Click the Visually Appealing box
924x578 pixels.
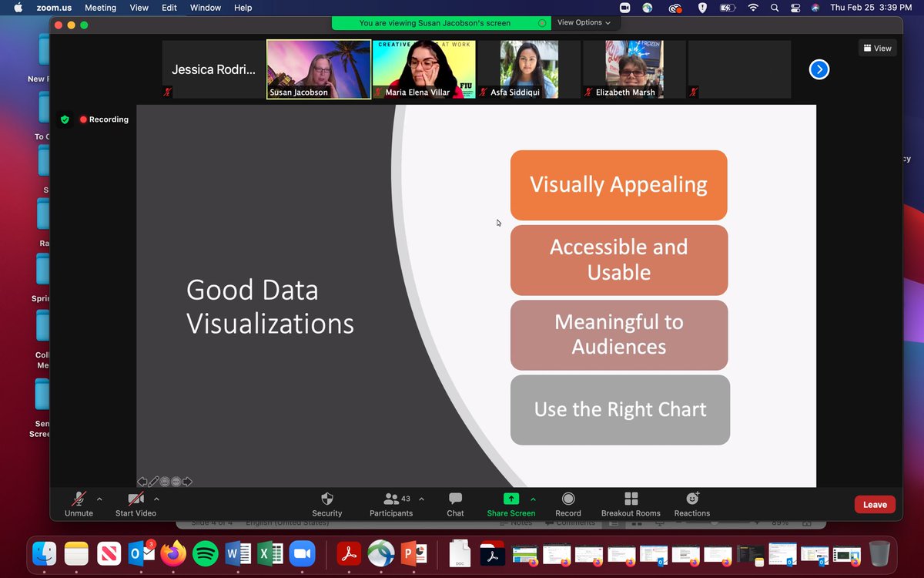pyautogui.click(x=618, y=185)
